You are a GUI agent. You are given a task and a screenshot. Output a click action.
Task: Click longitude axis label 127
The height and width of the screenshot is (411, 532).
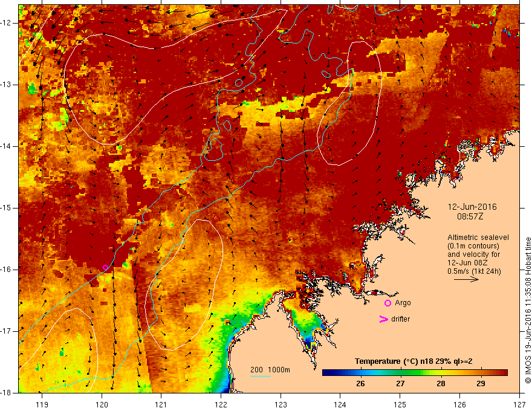pyautogui.click(x=519, y=404)
